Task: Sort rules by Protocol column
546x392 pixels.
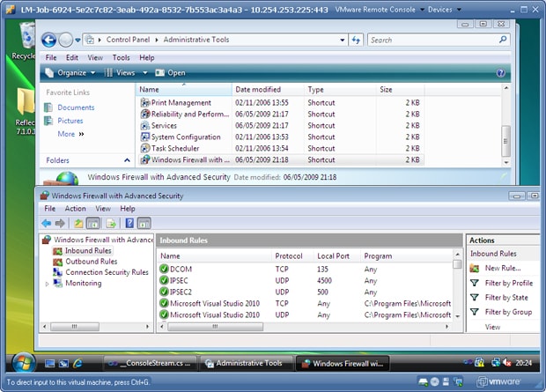Action: point(292,256)
